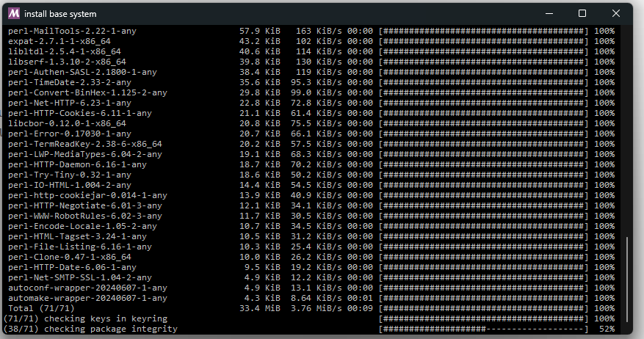Click '4.3 KiB' size of automake-wrapper
Viewport: 644px width, 339px height.
click(x=262, y=298)
